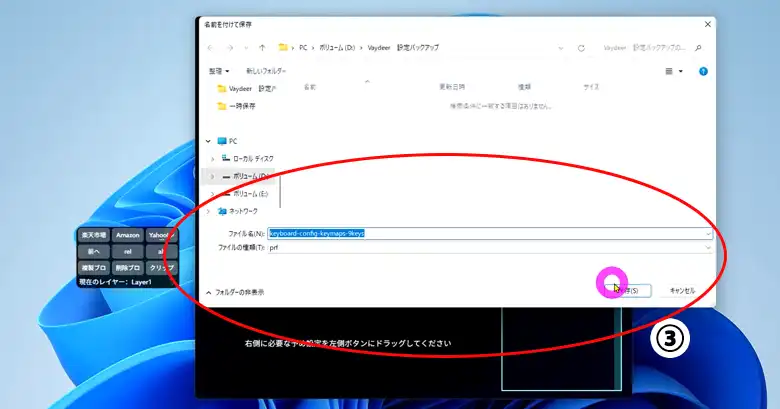
Task: Expand the ローカル ディスク node
Action: tap(212, 159)
